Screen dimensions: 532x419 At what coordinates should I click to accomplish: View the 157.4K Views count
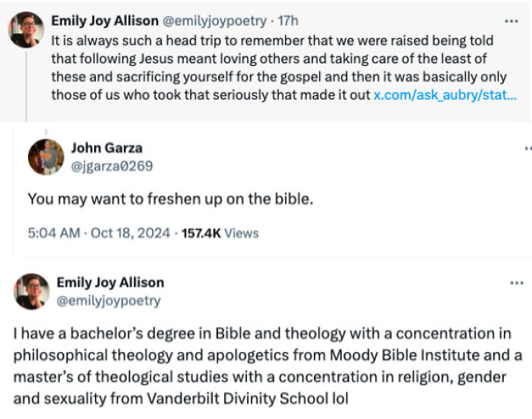220,233
